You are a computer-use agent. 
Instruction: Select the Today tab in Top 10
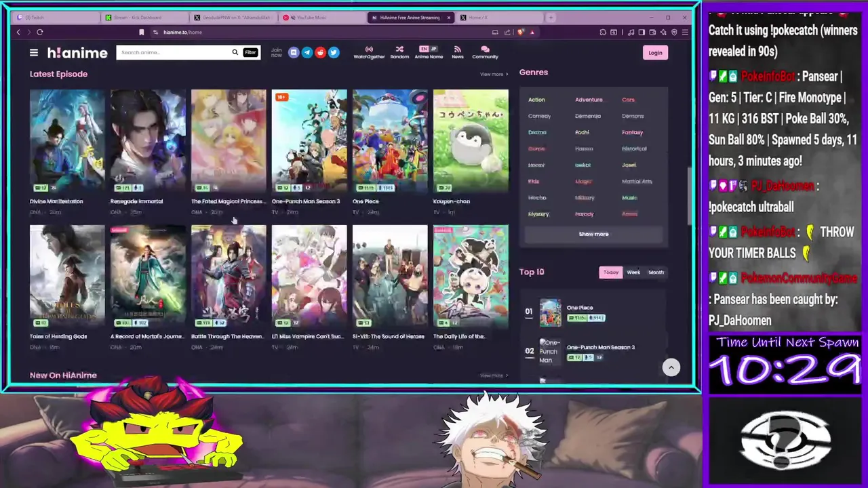611,272
